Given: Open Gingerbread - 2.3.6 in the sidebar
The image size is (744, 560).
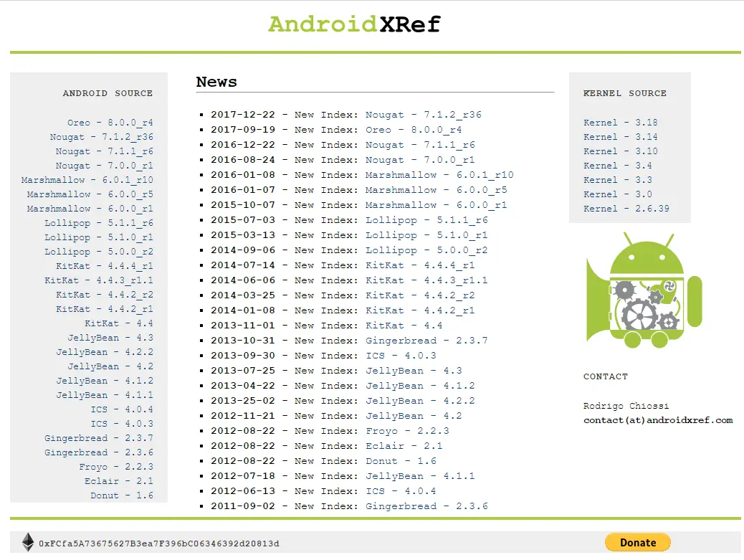Looking at the screenshot, I should (99, 452).
